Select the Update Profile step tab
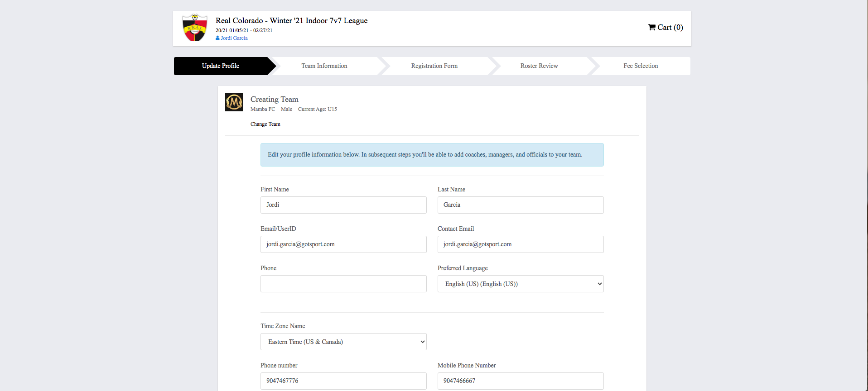This screenshot has width=868, height=391. click(221, 66)
